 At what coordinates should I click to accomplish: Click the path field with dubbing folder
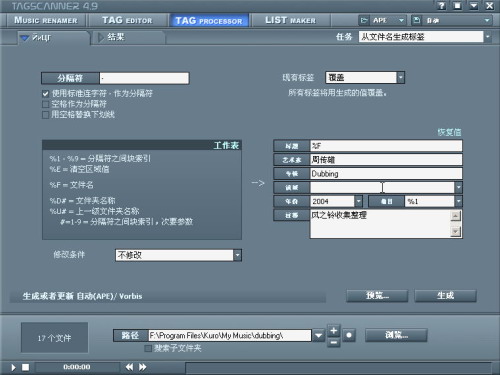230,335
